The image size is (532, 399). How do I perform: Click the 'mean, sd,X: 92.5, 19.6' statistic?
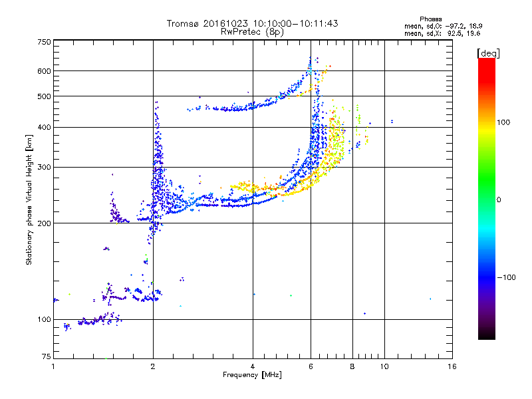click(x=442, y=33)
